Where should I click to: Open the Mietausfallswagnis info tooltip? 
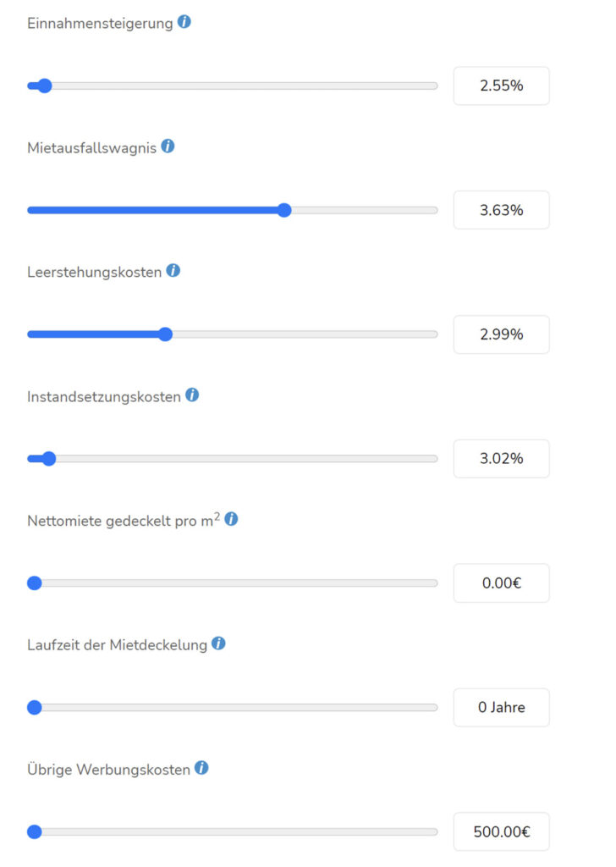pyautogui.click(x=168, y=146)
